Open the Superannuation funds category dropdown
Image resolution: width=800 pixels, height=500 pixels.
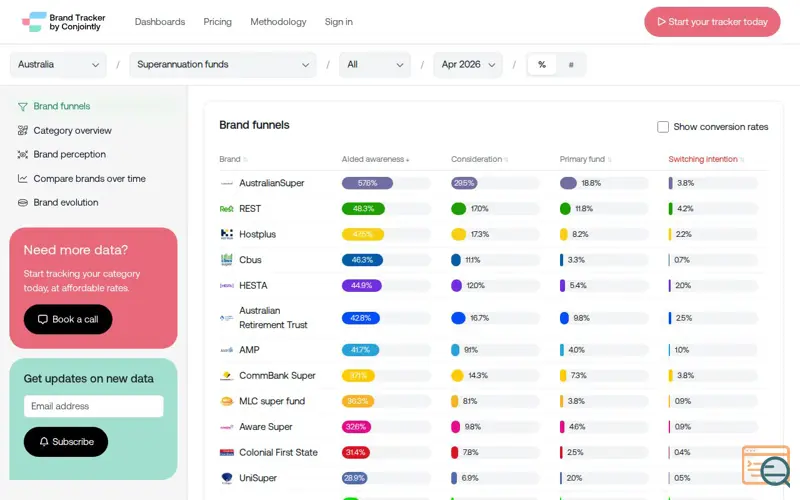point(223,65)
